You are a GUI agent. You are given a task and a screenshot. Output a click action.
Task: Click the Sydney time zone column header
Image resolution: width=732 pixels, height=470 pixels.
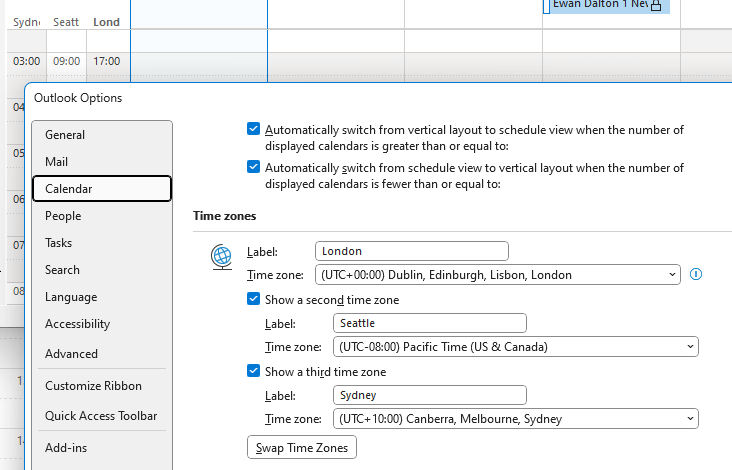[x=27, y=22]
